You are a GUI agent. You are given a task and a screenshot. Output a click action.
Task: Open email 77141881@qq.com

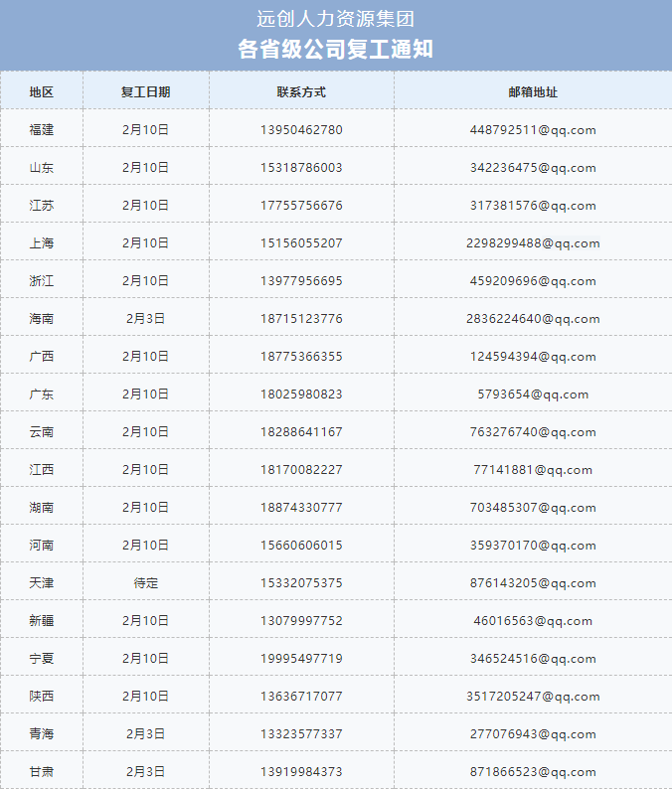pyautogui.click(x=533, y=469)
